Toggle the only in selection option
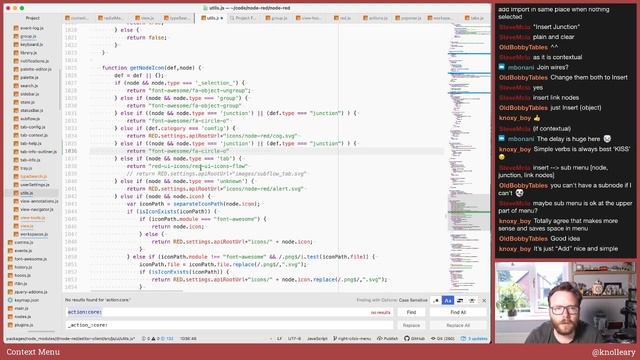 click(460, 300)
